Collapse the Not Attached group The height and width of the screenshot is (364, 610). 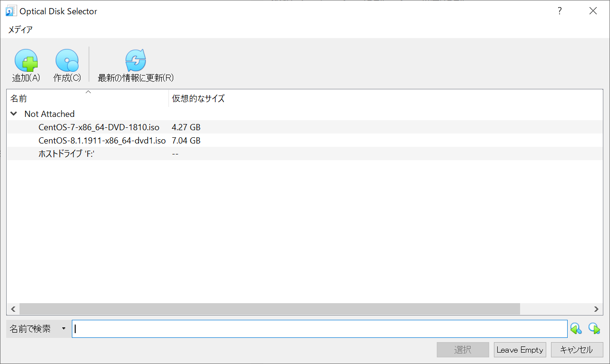coord(14,114)
